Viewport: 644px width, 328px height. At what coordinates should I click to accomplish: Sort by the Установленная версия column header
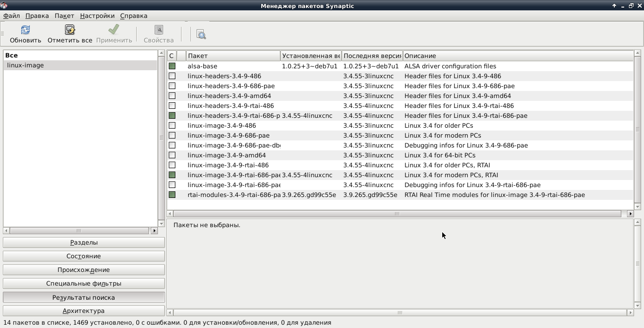point(311,56)
